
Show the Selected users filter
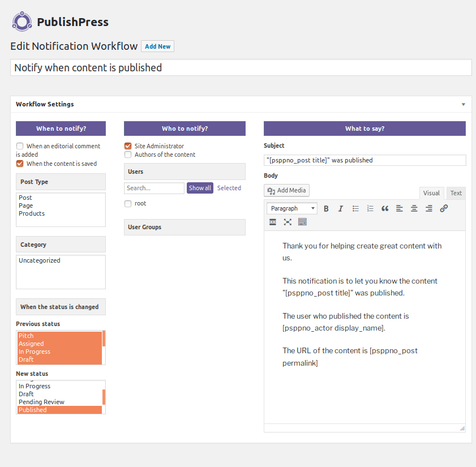point(229,188)
